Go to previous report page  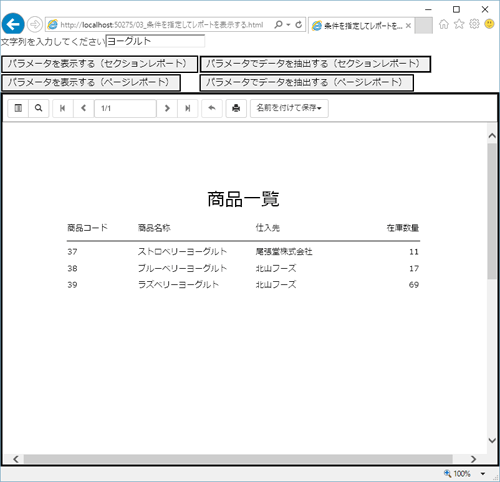click(84, 108)
